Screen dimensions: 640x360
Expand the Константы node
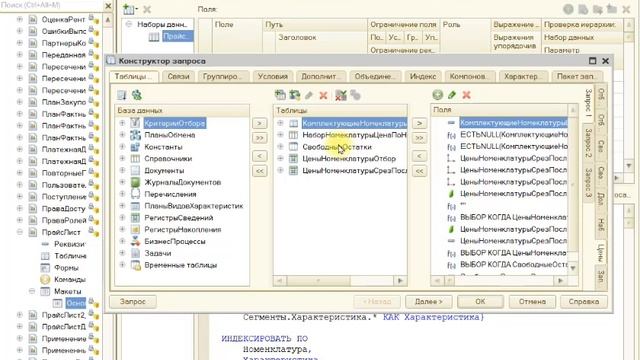click(122, 147)
